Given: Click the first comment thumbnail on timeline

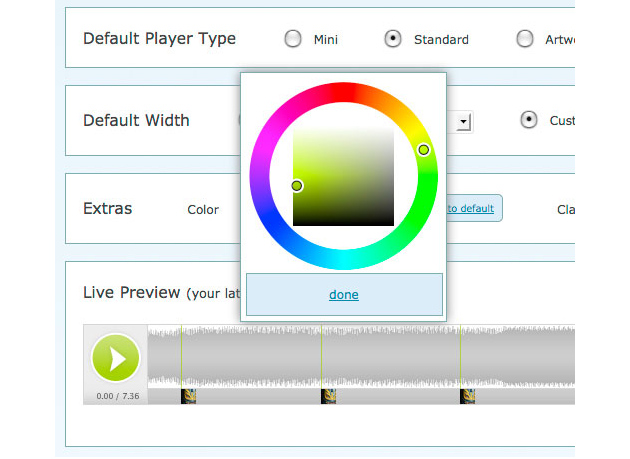Looking at the screenshot, I should (x=188, y=396).
